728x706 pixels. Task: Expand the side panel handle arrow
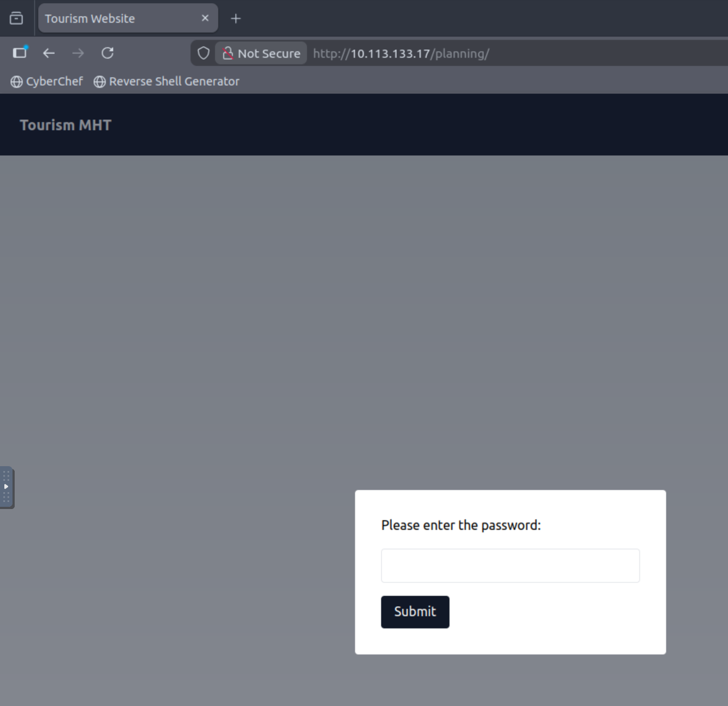point(7,487)
